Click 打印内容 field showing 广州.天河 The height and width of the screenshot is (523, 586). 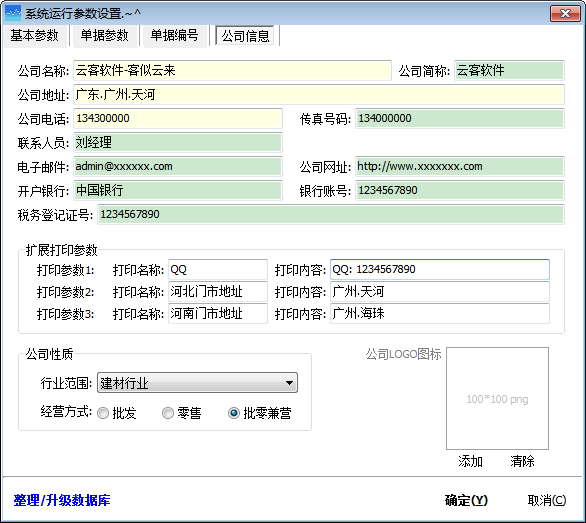440,292
